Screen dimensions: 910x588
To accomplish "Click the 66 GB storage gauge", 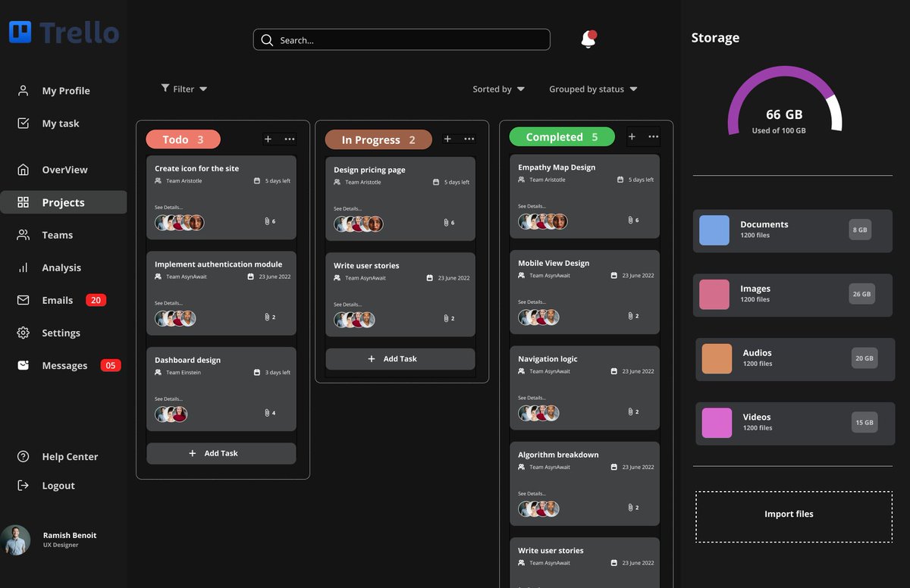I will click(785, 102).
